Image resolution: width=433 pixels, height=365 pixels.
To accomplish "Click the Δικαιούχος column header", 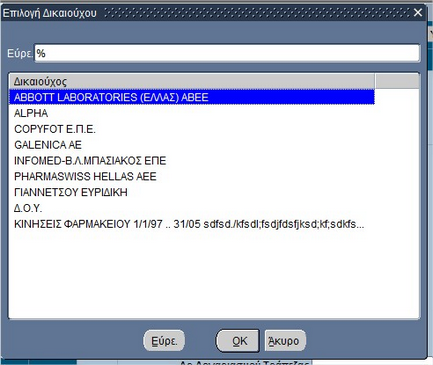I will [192, 81].
